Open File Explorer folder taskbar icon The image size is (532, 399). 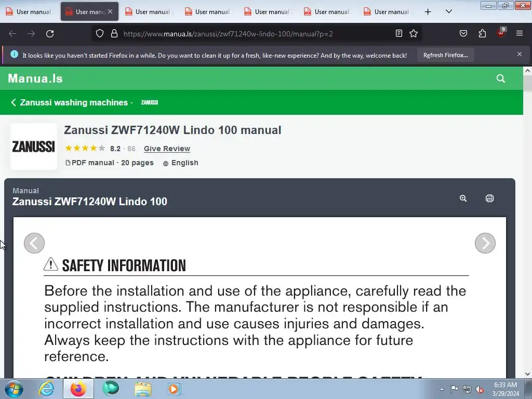point(143,389)
